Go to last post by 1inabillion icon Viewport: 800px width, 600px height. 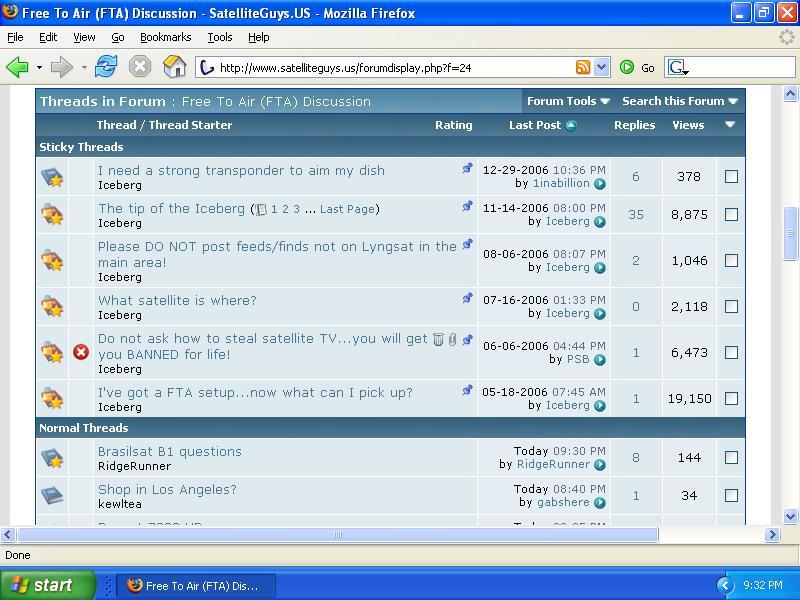[x=600, y=184]
